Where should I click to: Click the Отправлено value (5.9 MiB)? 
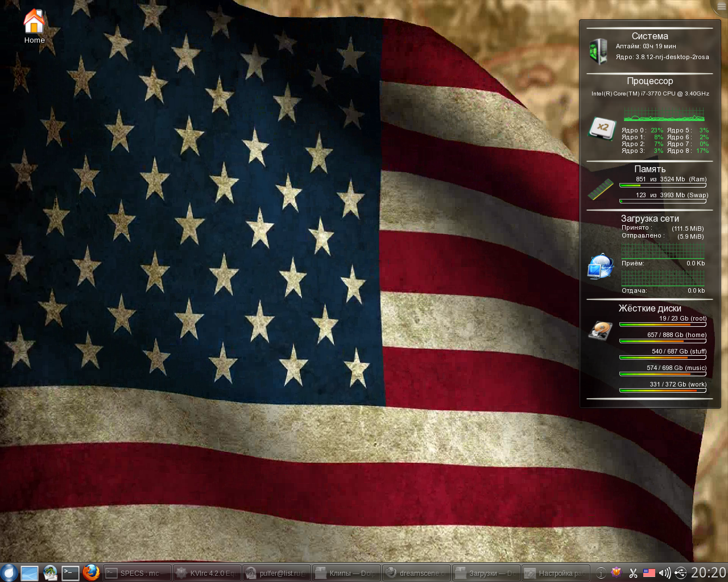pos(690,236)
